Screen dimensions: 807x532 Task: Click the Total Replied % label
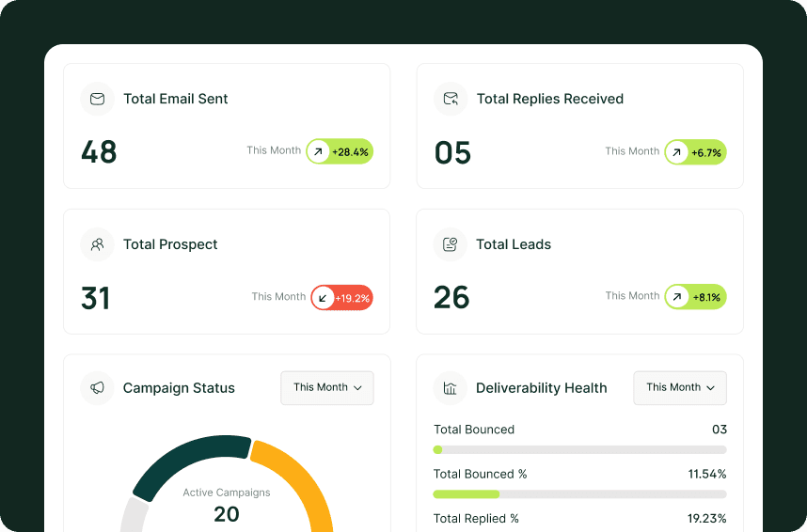tap(476, 518)
